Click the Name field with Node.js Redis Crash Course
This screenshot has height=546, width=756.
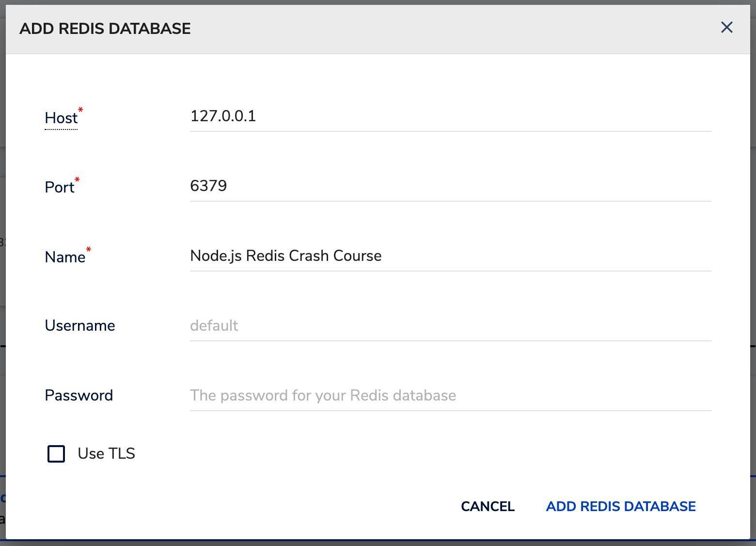pos(450,256)
